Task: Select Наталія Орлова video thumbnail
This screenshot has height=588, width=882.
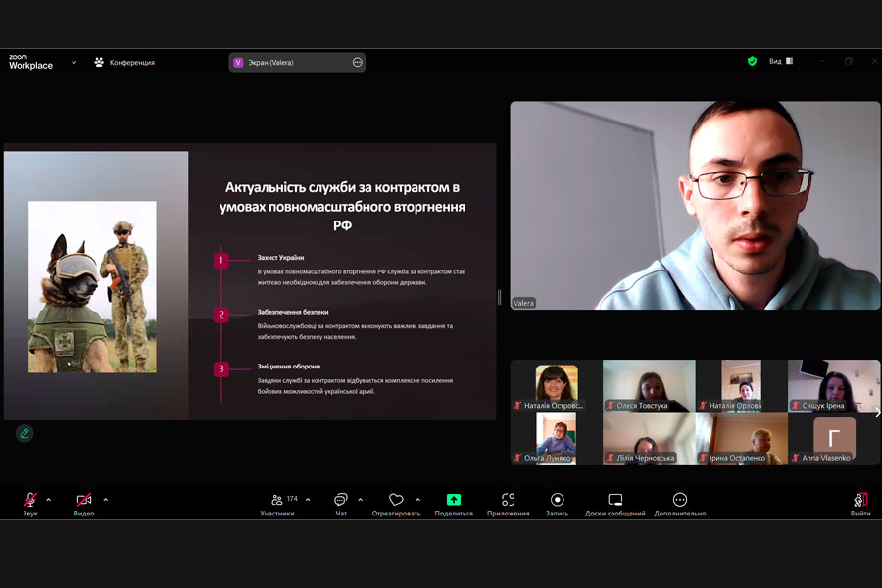Action: point(742,386)
